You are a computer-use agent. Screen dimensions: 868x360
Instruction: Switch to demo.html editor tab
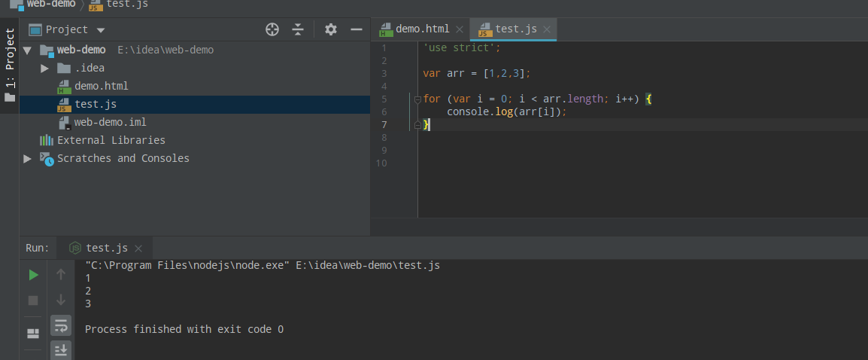coord(422,29)
